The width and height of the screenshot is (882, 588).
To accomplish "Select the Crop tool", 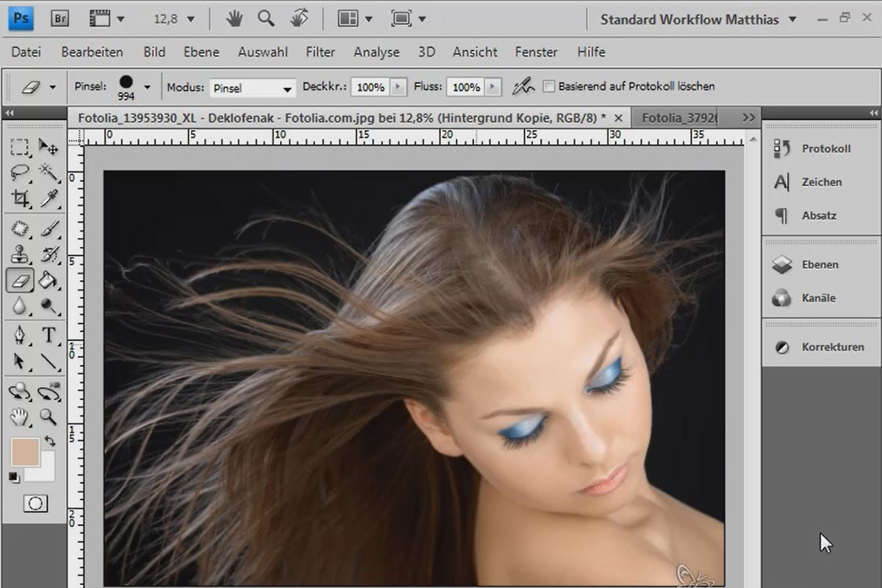I will (19, 197).
